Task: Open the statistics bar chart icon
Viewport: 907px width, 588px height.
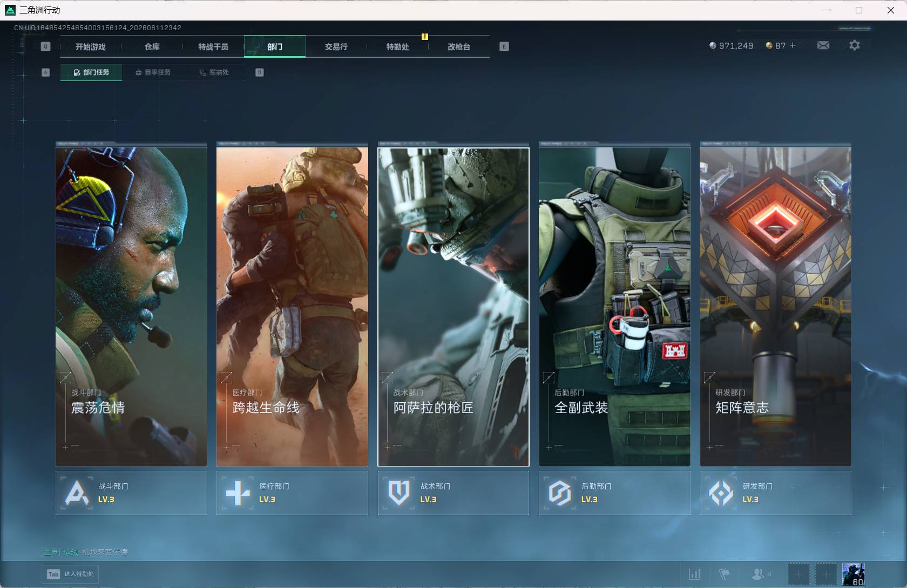Action: point(695,574)
